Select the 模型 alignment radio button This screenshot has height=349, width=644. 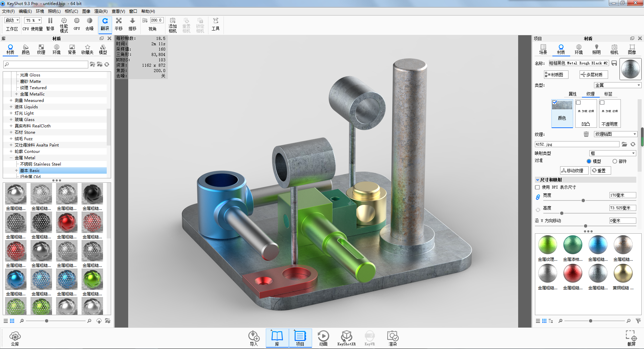[589, 161]
